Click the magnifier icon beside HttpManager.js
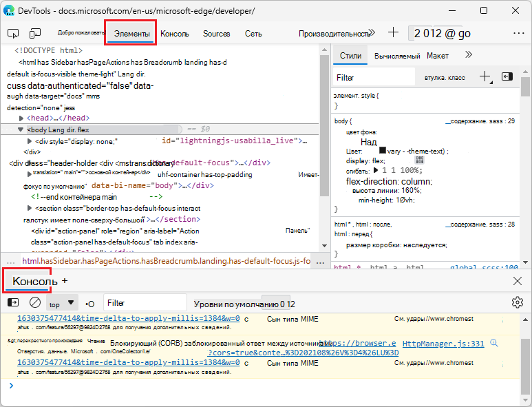532x407 pixels. (x=494, y=343)
